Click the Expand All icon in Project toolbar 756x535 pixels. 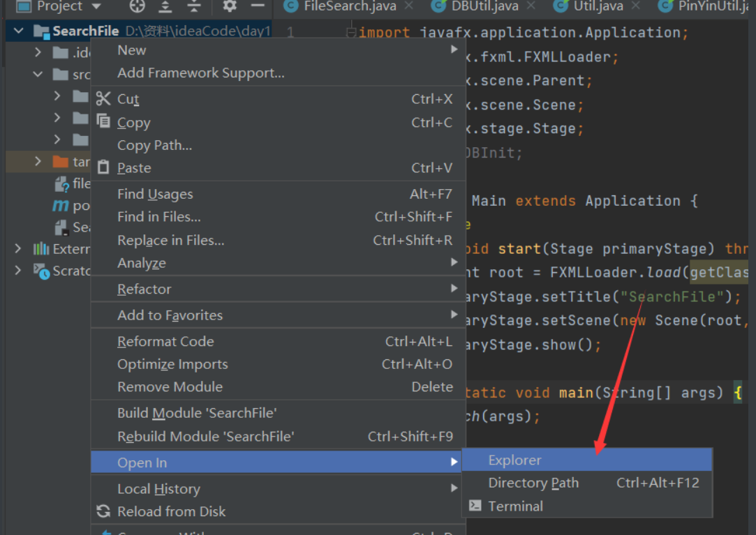(x=165, y=6)
